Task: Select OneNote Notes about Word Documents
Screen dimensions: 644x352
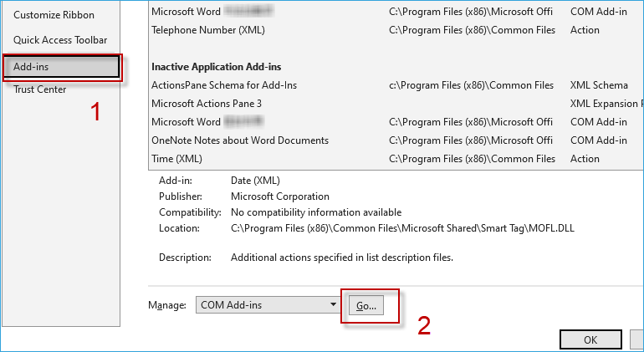Action: [x=396, y=140]
